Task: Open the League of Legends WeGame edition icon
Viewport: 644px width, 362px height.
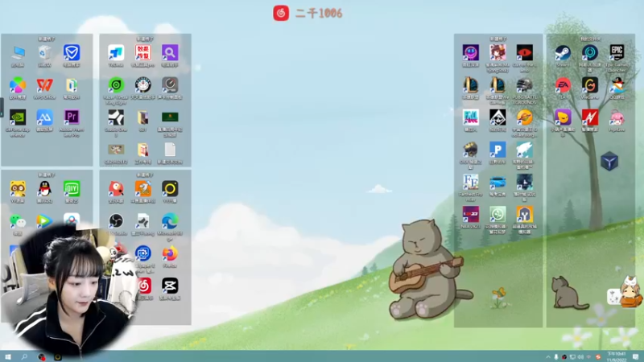Action: [x=497, y=85]
